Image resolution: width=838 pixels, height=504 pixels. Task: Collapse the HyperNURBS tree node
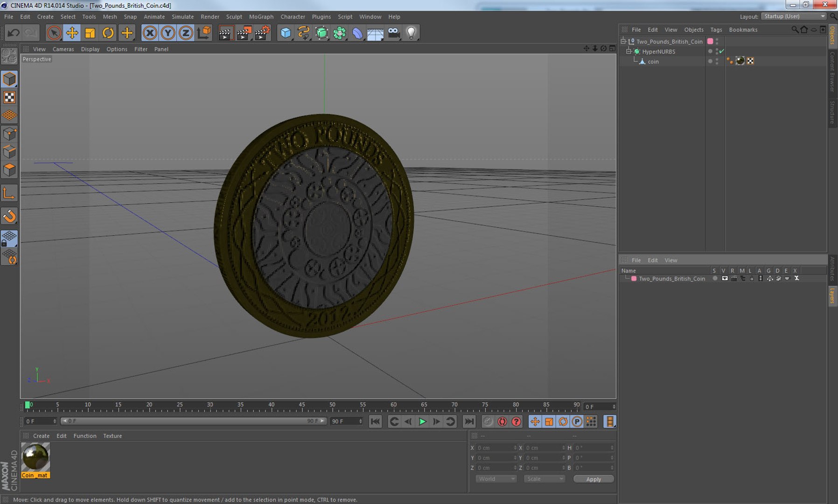[x=628, y=51]
